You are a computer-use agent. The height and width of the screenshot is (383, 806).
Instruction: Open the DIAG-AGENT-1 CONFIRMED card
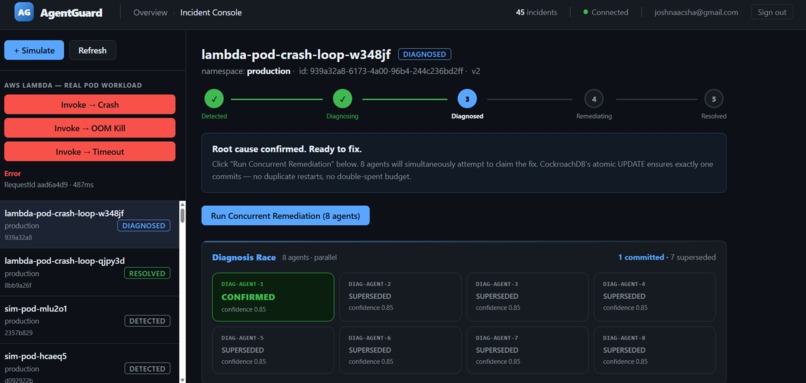point(273,297)
